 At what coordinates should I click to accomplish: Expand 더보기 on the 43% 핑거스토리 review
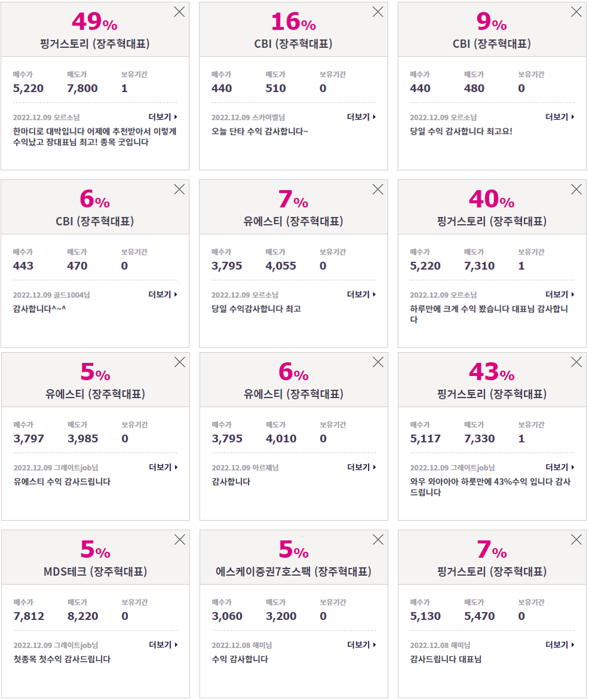point(560,467)
